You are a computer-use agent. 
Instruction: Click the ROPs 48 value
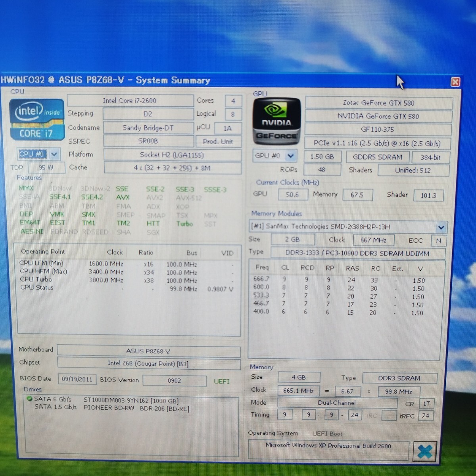[x=322, y=170]
